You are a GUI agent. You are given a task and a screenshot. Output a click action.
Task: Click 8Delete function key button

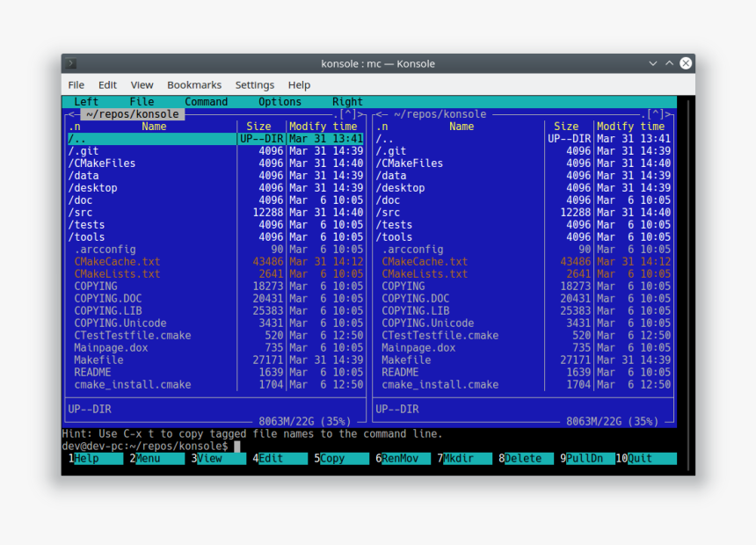526,458
